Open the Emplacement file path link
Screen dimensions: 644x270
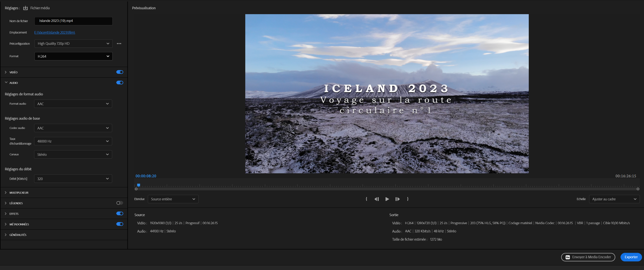pos(55,33)
